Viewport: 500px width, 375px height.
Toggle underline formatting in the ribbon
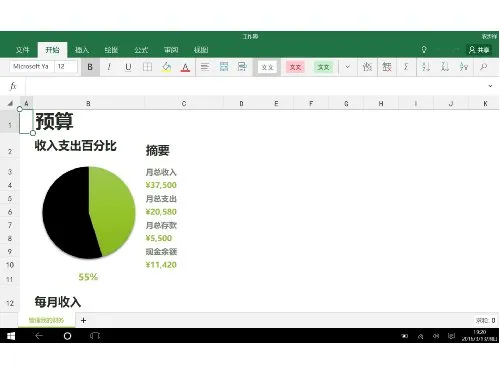click(x=128, y=67)
